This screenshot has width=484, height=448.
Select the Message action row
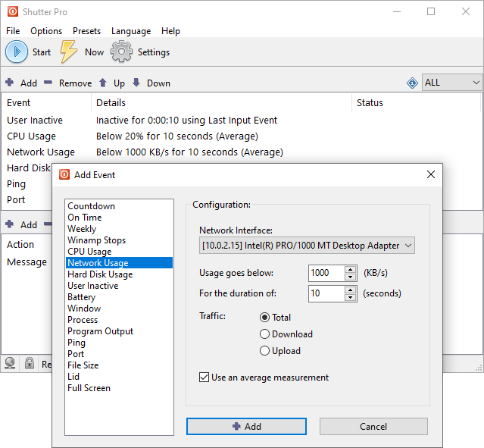click(x=27, y=262)
